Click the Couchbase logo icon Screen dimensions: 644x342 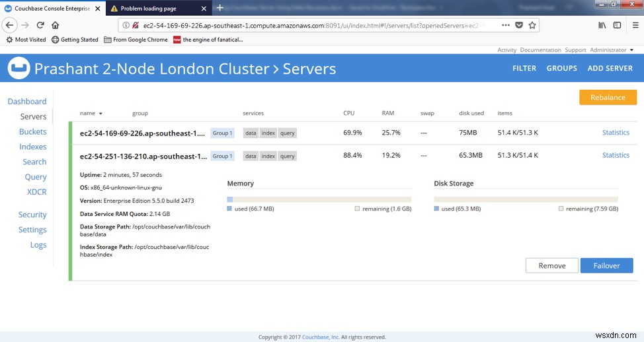(x=19, y=68)
